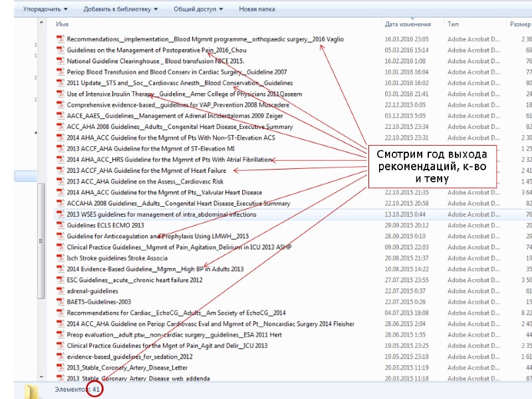532x399 pixels.
Task: Select file 2014 ACC_AHA Periop Cardiovasc Eval Fleisher
Action: (x=210, y=324)
